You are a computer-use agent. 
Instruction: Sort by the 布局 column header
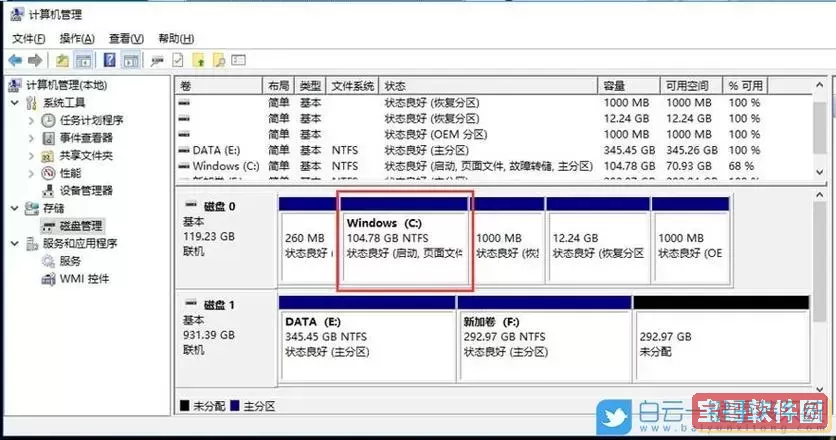278,86
